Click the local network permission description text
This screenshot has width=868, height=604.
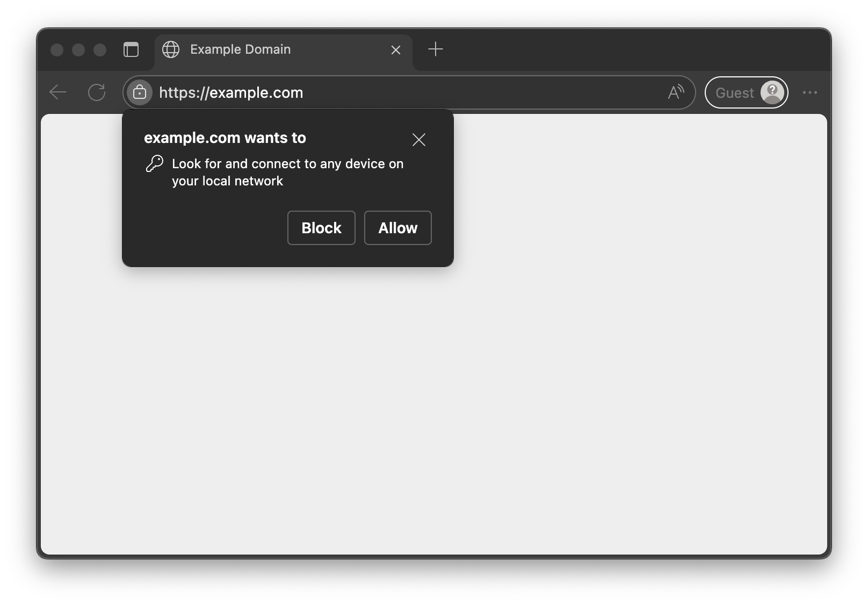[287, 172]
